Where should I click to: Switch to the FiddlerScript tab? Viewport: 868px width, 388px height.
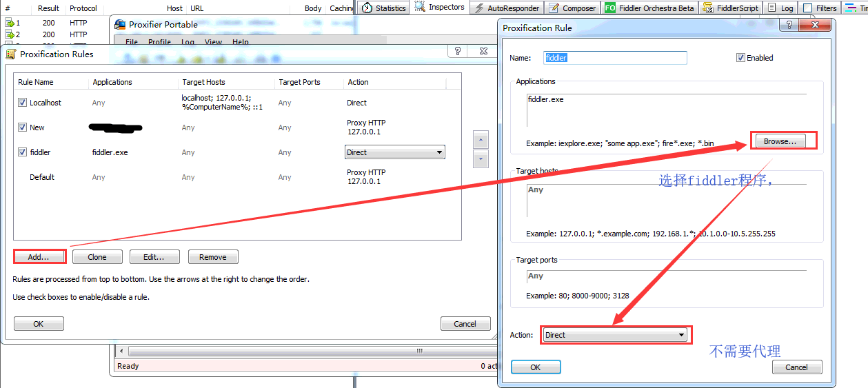pyautogui.click(x=730, y=8)
